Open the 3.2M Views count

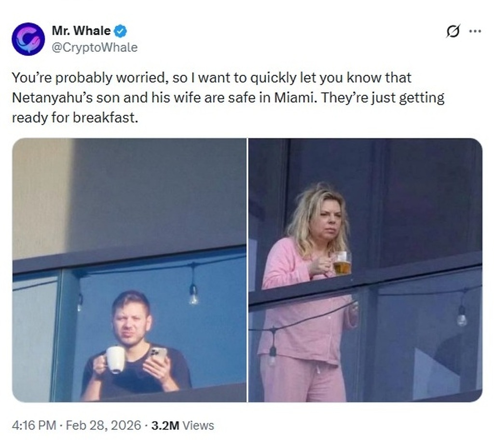click(x=182, y=425)
